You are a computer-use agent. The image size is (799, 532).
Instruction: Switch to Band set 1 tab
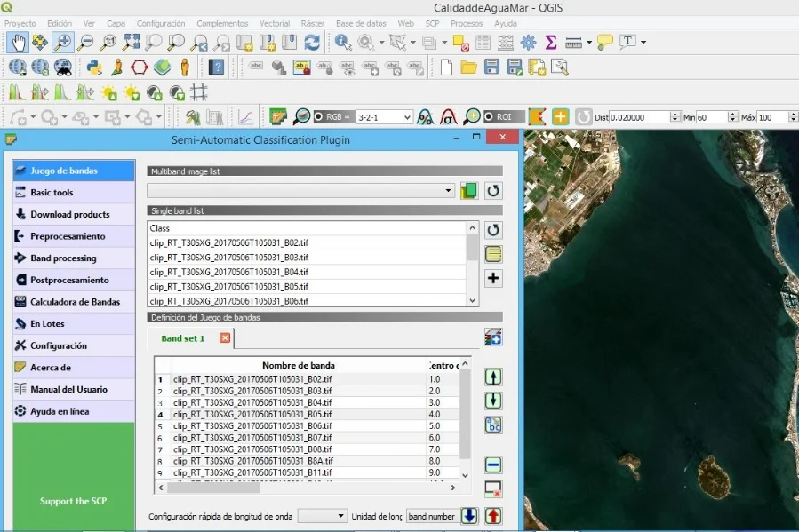coord(182,338)
